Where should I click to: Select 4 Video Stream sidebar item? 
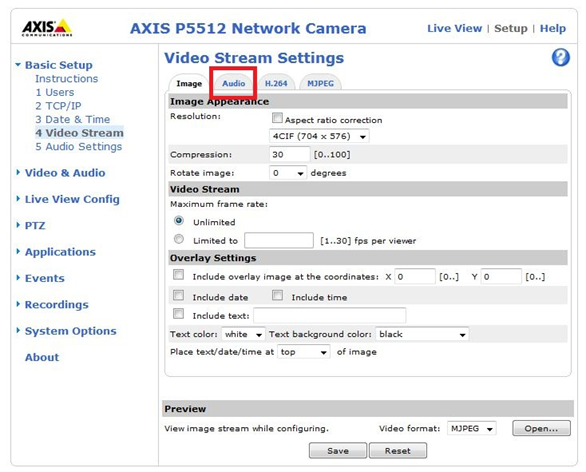79,133
